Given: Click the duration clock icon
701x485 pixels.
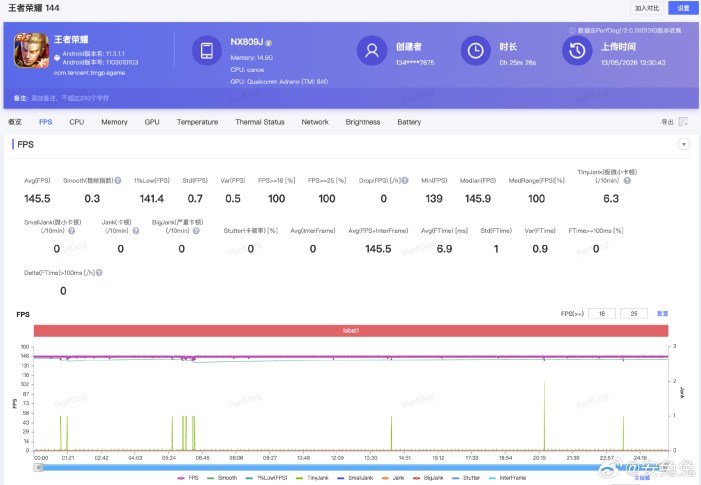Looking at the screenshot, I should (475, 51).
